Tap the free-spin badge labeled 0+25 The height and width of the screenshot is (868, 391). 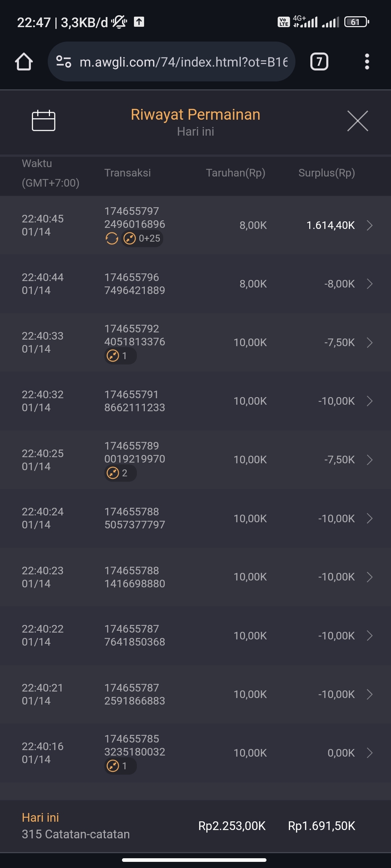point(142,239)
